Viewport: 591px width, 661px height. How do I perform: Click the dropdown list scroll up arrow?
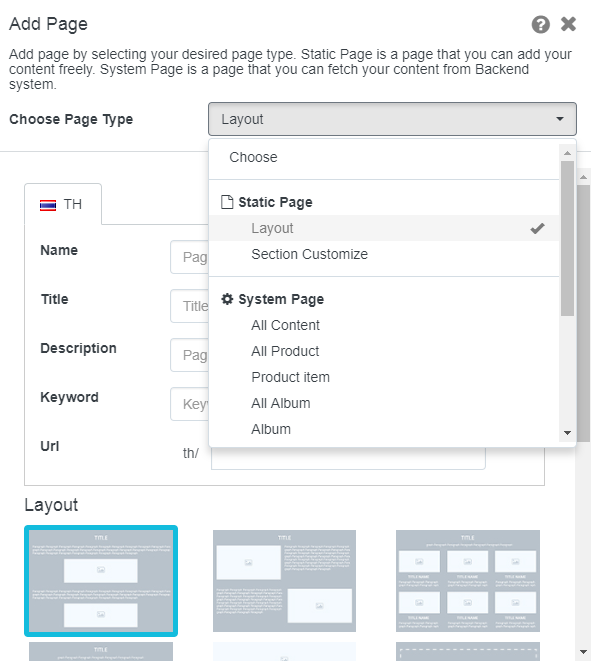[x=567, y=153]
